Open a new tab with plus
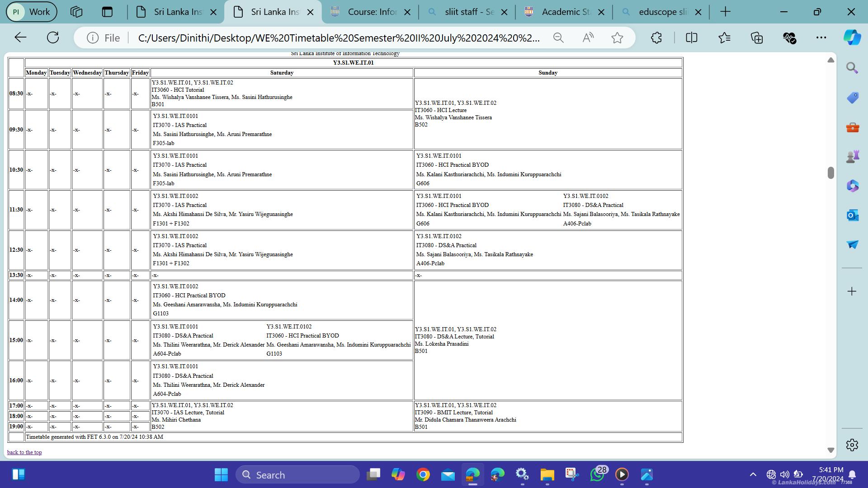 pyautogui.click(x=725, y=12)
